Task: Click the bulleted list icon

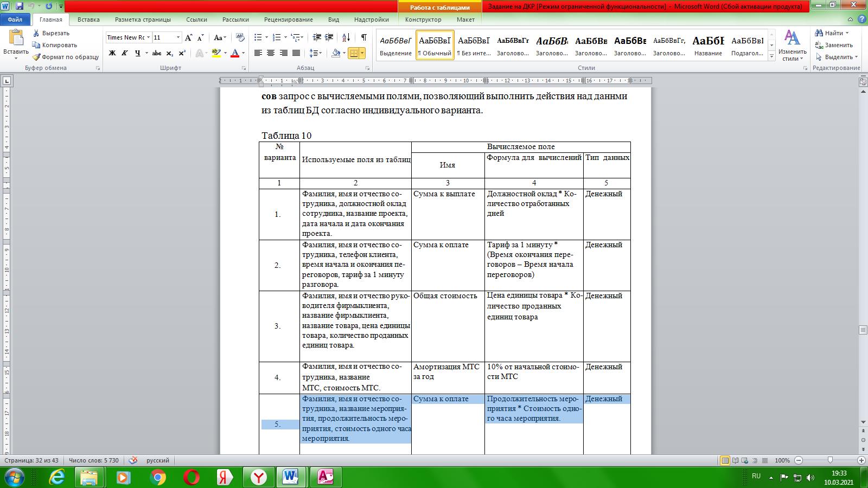Action: pyautogui.click(x=258, y=37)
